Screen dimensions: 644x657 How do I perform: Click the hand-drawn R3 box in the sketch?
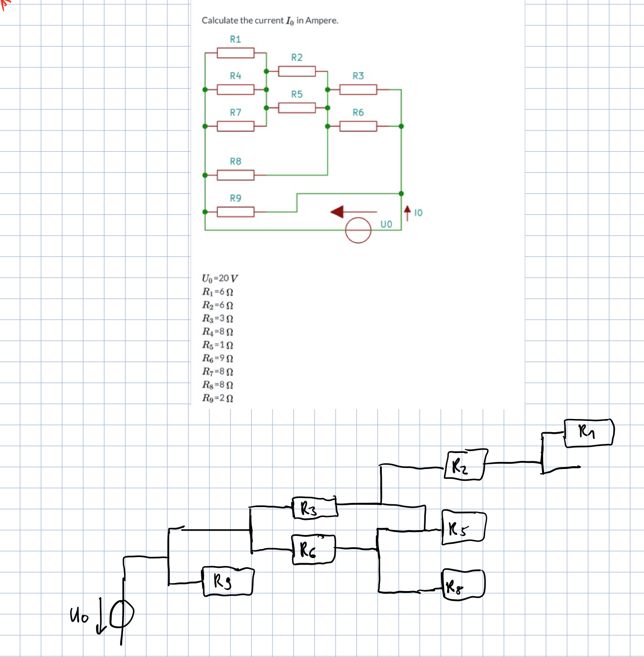click(x=315, y=508)
